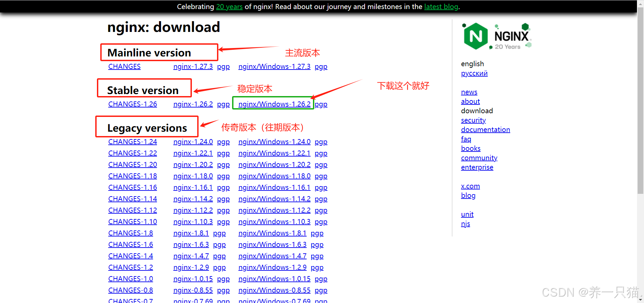Click the 'english' language label
This screenshot has height=303, width=644.
click(472, 64)
